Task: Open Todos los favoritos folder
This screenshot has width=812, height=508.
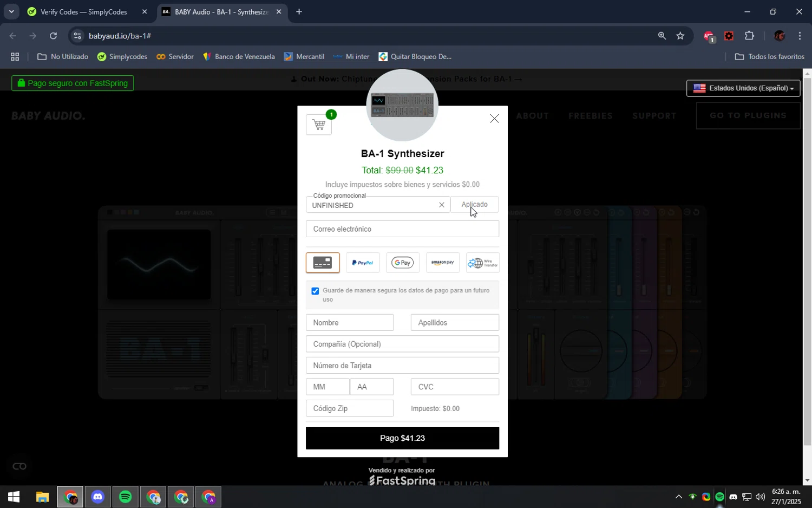Action: click(769, 57)
